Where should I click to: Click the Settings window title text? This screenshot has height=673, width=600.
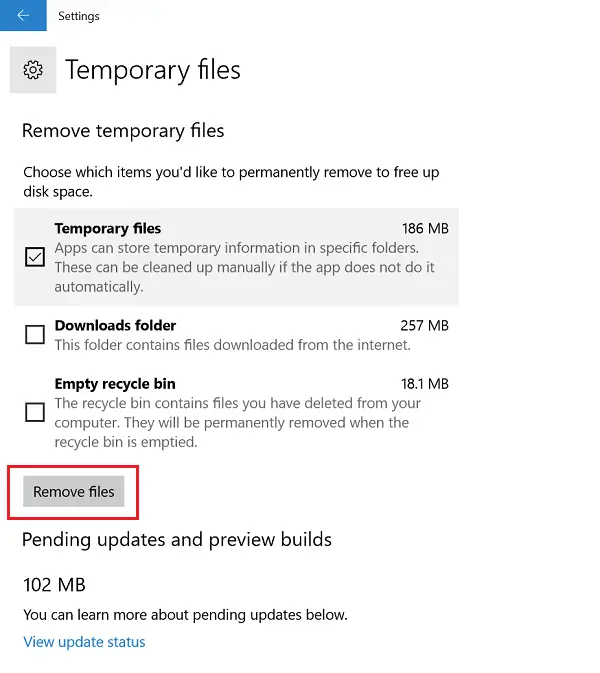pos(79,16)
